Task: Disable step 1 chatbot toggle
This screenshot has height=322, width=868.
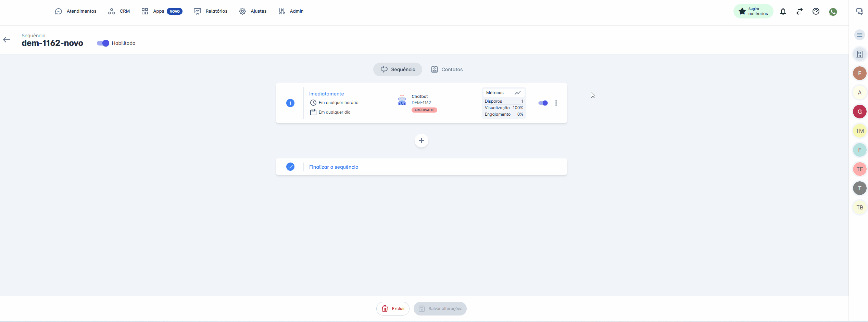Action: [x=543, y=103]
